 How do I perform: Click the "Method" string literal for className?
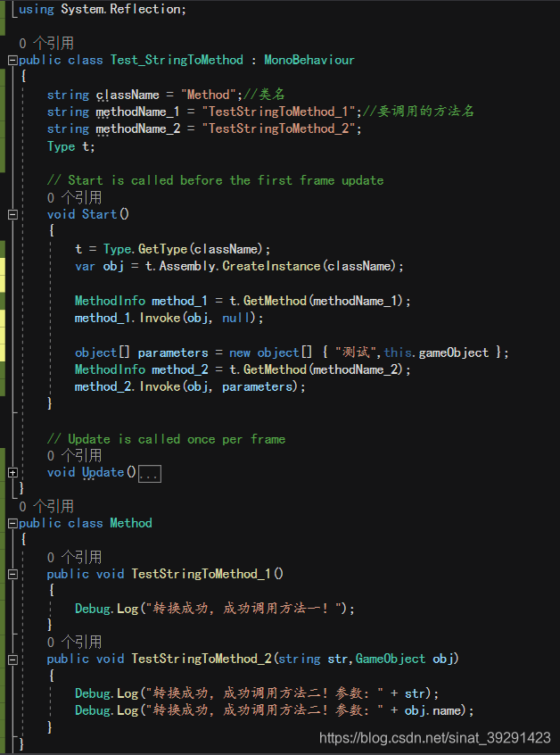209,95
